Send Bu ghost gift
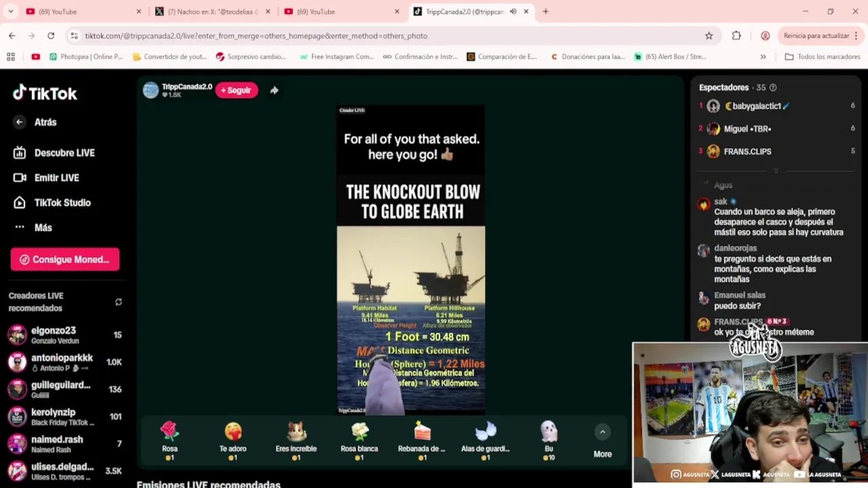 tap(549, 441)
